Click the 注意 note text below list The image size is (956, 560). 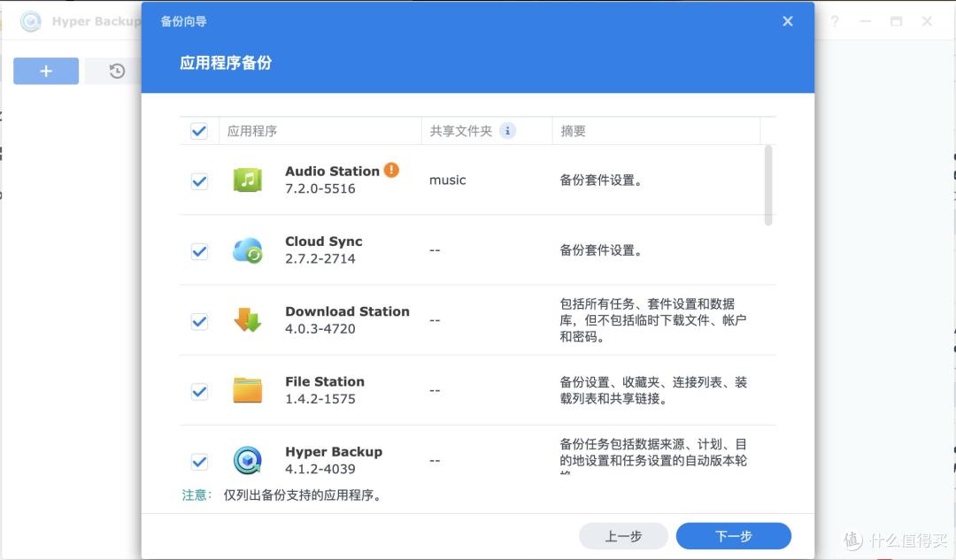(283, 495)
